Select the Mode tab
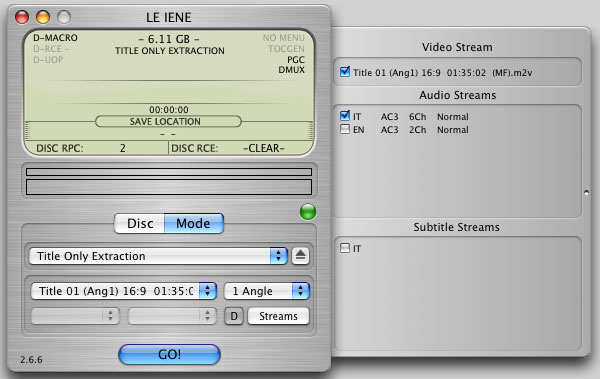Screen dimensions: 600x379 click(194, 223)
